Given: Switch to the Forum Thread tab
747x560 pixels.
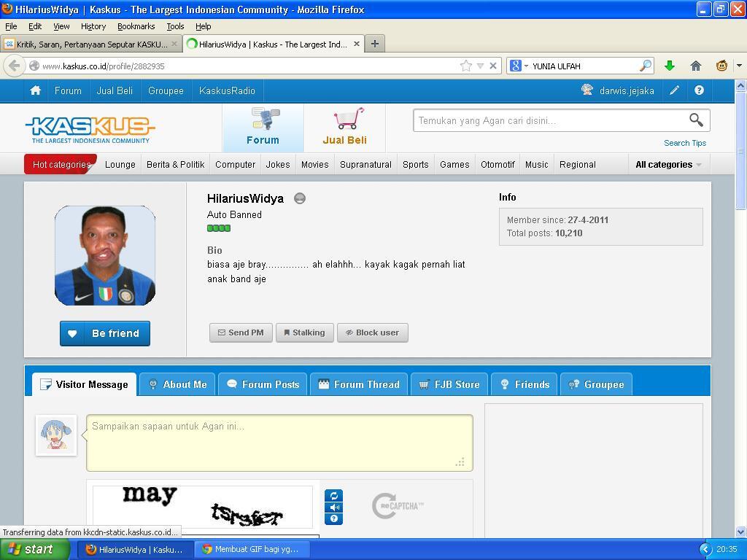Looking at the screenshot, I should pyautogui.click(x=359, y=384).
